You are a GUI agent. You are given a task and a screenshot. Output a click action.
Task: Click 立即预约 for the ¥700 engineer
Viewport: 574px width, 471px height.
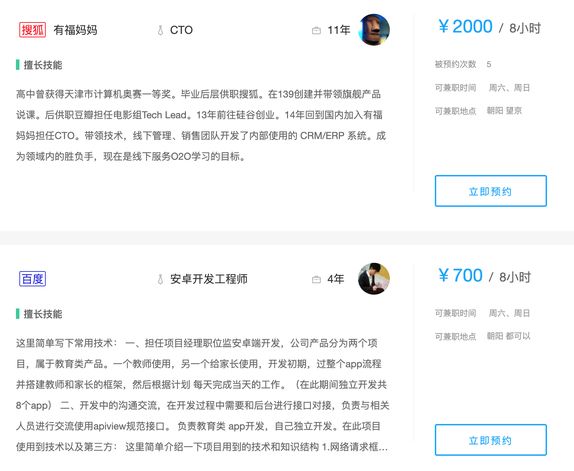491,440
